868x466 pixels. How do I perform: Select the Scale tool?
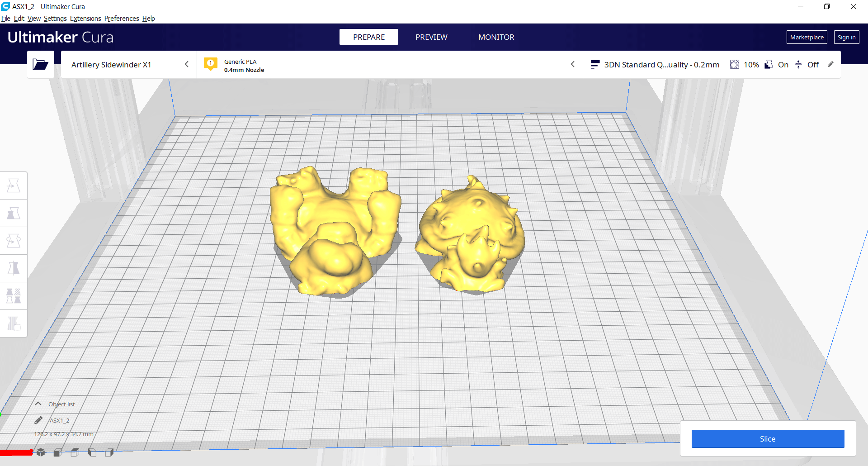coord(14,213)
